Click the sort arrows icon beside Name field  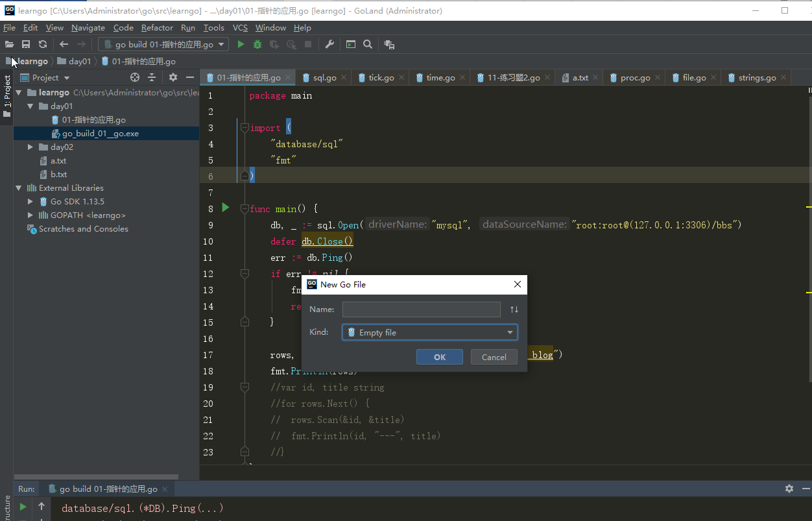[514, 309]
